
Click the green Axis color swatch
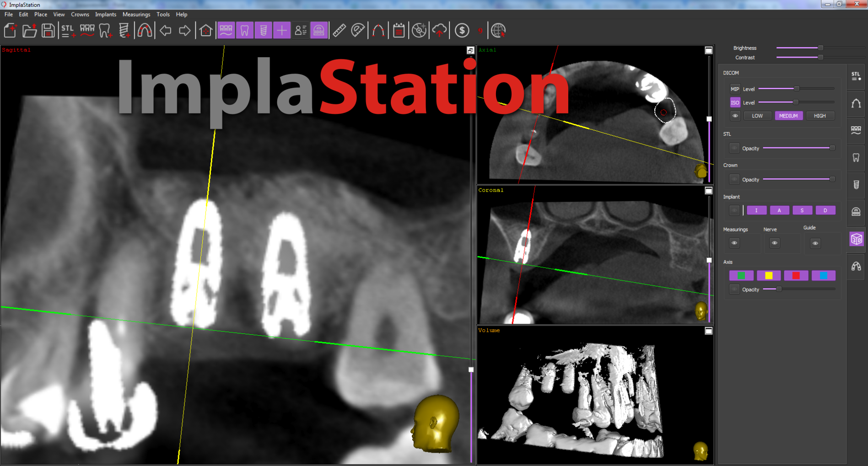click(741, 275)
